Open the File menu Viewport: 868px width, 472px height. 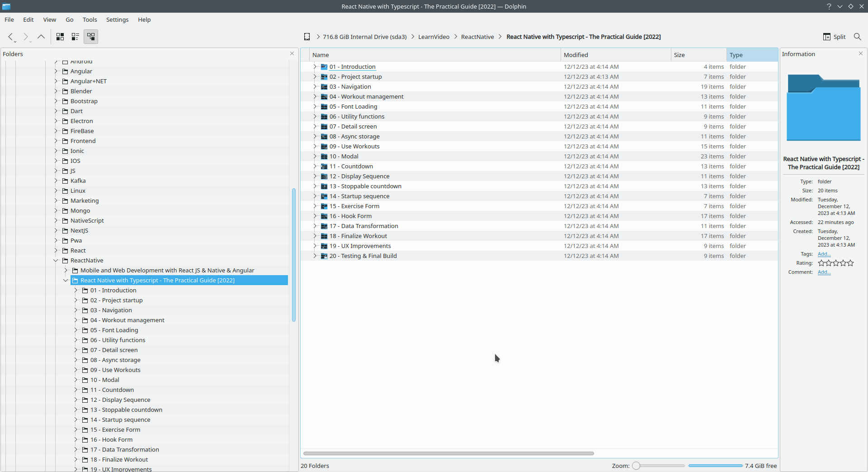[9, 19]
